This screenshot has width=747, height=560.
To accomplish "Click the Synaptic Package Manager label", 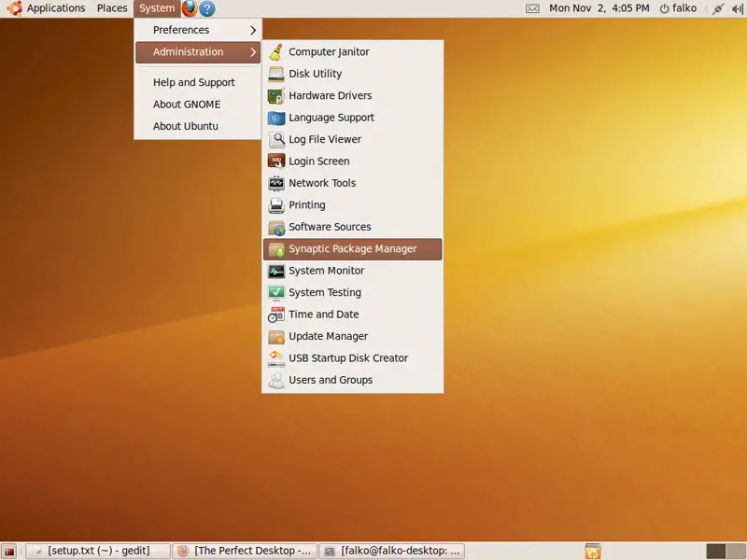I will (353, 249).
